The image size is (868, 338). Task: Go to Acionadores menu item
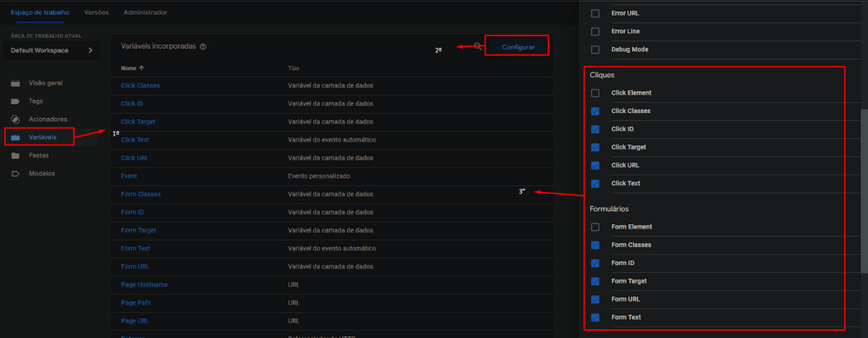click(x=48, y=119)
